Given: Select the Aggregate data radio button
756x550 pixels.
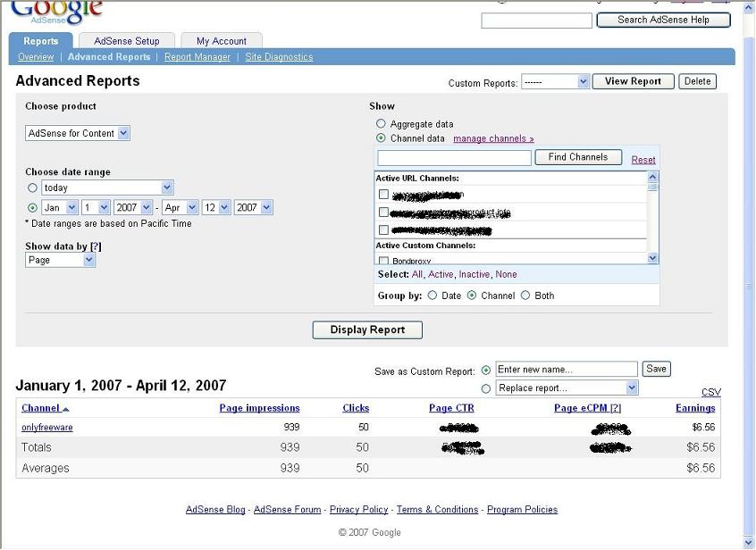Looking at the screenshot, I should click(x=381, y=124).
